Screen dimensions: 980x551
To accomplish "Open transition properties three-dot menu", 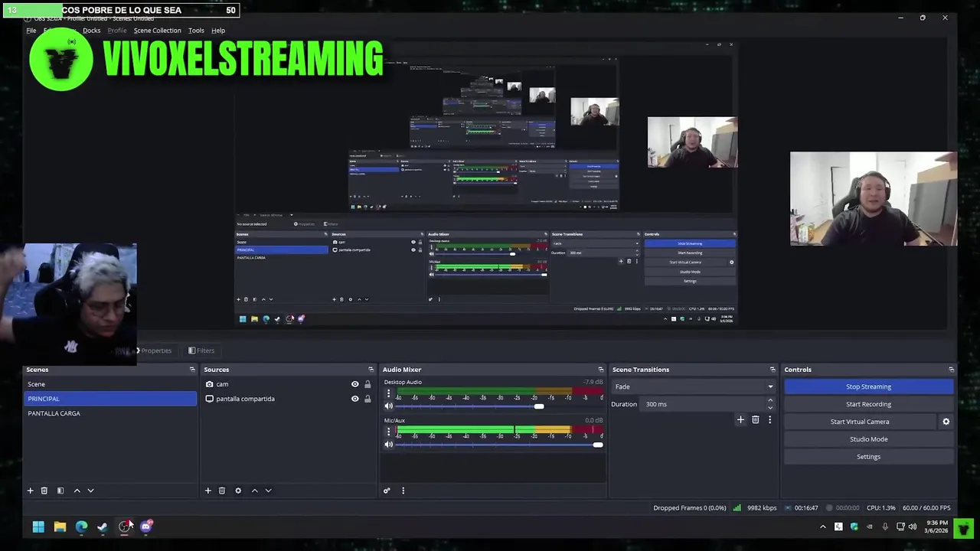I will [769, 419].
